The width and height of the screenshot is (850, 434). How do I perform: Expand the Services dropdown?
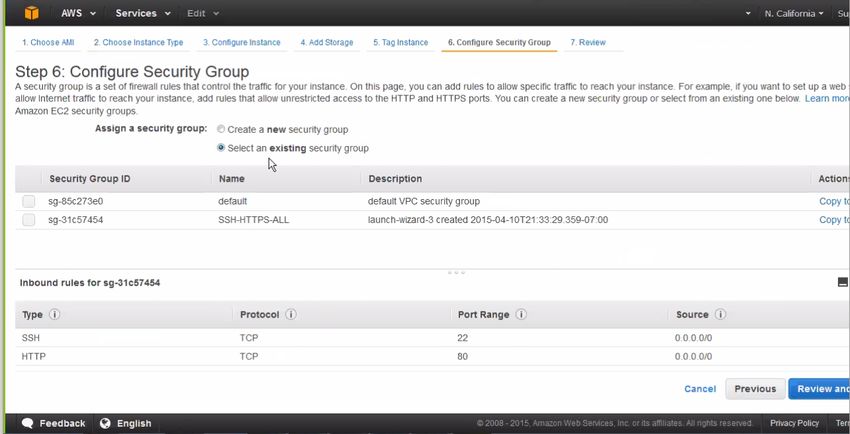pyautogui.click(x=143, y=13)
